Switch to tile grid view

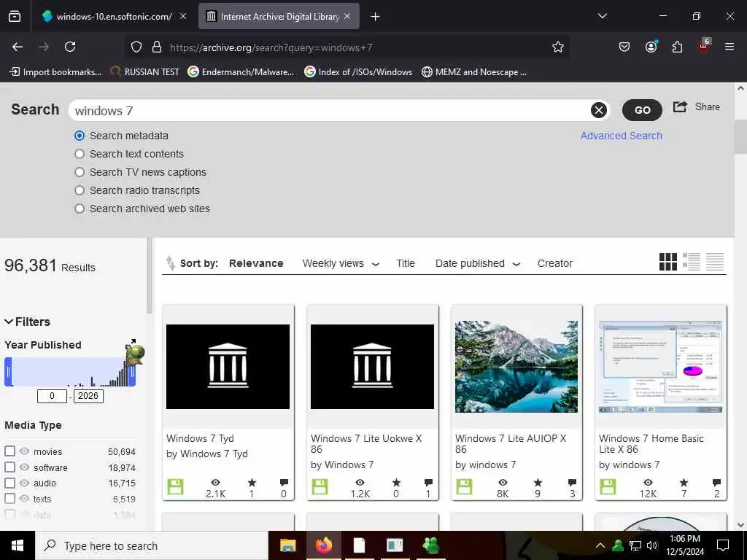click(x=668, y=262)
